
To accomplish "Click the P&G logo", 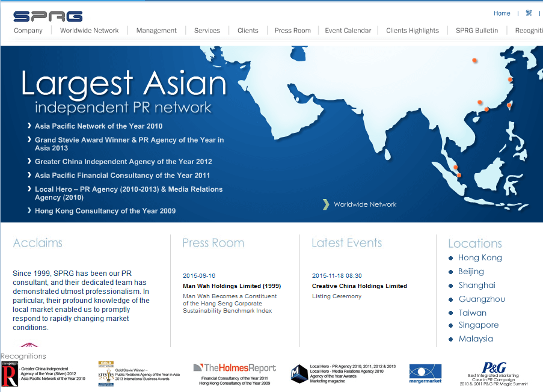I will (x=494, y=367).
